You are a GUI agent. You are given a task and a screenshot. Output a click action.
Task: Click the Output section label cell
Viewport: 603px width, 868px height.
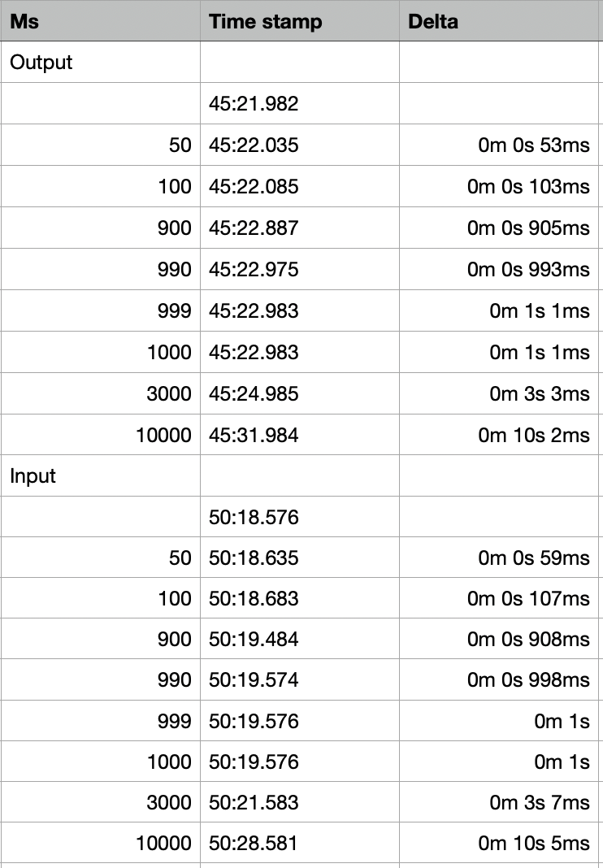point(100,62)
